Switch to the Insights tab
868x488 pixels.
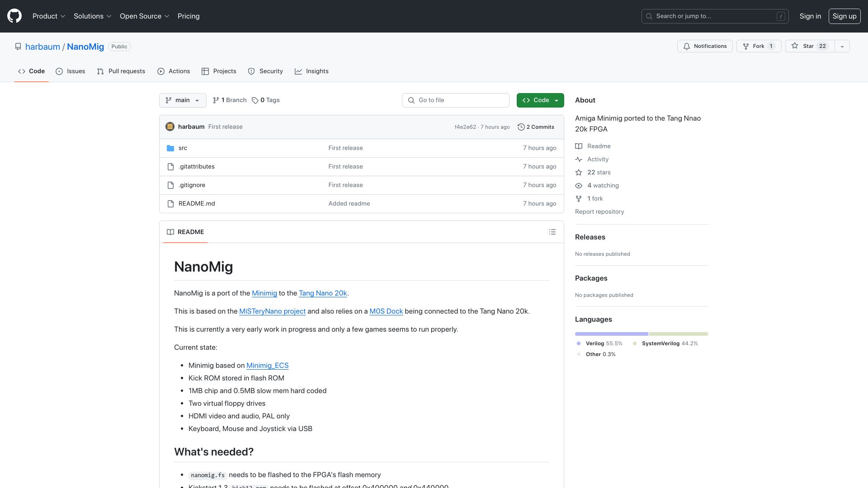pos(311,71)
